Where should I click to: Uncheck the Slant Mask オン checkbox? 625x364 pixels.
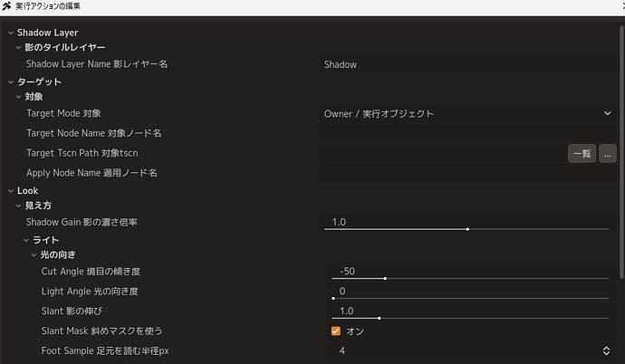pyautogui.click(x=336, y=331)
